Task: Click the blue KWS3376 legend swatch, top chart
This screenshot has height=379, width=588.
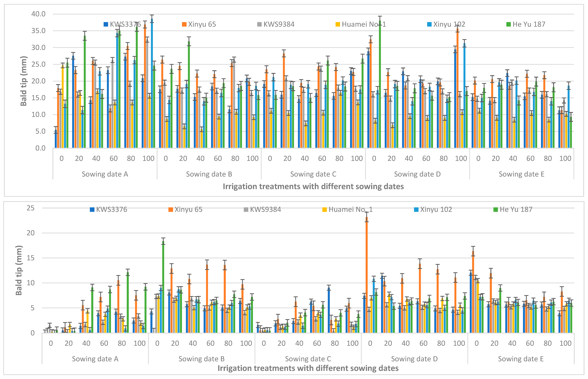Action: point(106,24)
